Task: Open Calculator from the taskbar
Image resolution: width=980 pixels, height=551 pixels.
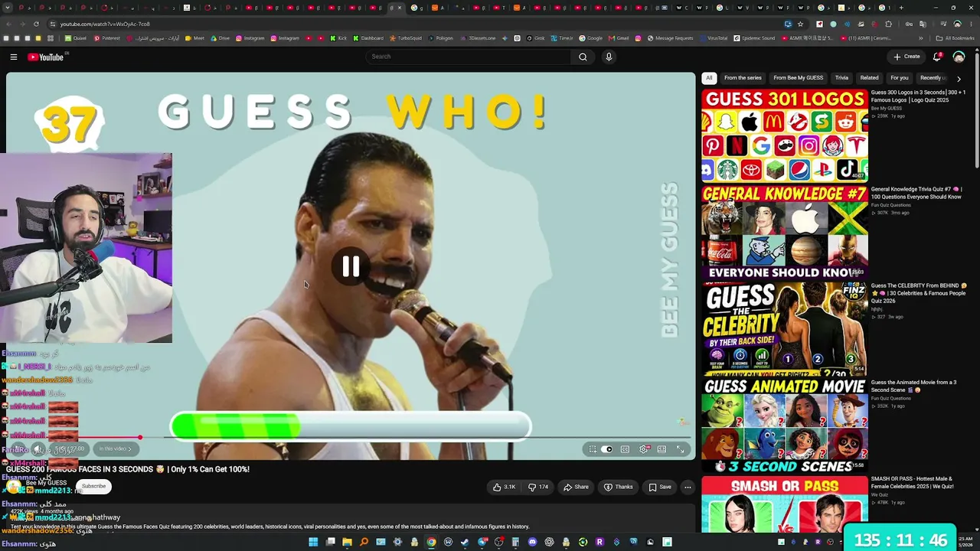Action: (x=515, y=542)
